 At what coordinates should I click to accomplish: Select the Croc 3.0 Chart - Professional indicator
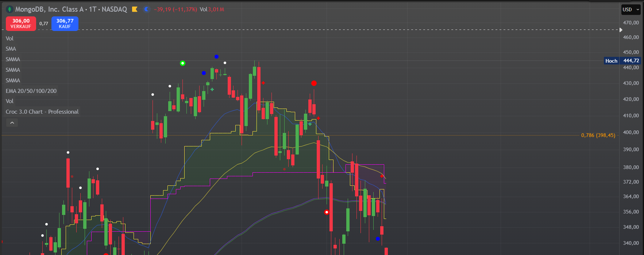[42, 112]
